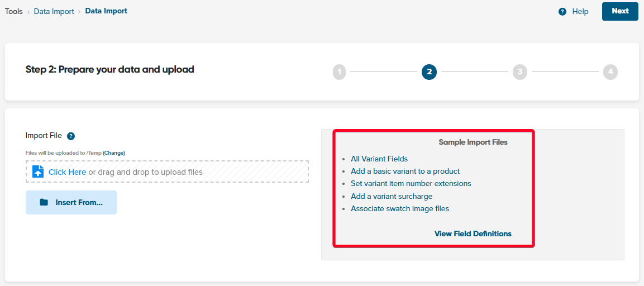Image resolution: width=644 pixels, height=286 pixels.
Task: Open first Data Import breadcrumb link
Action: [x=54, y=12]
